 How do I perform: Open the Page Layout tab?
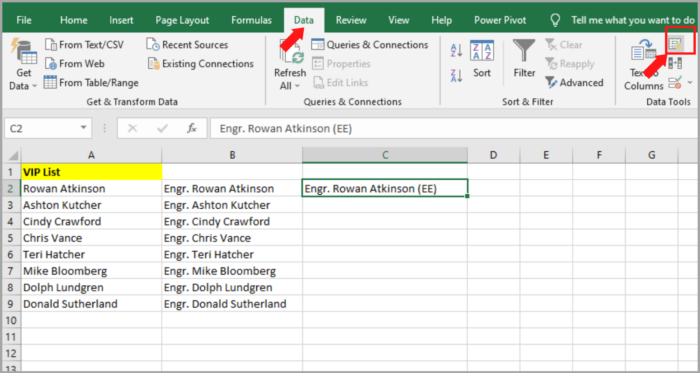(182, 20)
